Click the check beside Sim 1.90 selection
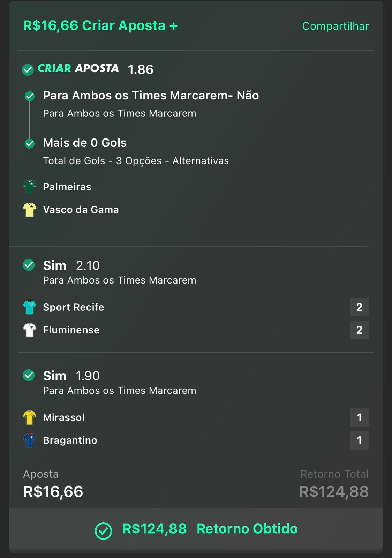Screen dimensions: 392x558 pyautogui.click(x=29, y=375)
